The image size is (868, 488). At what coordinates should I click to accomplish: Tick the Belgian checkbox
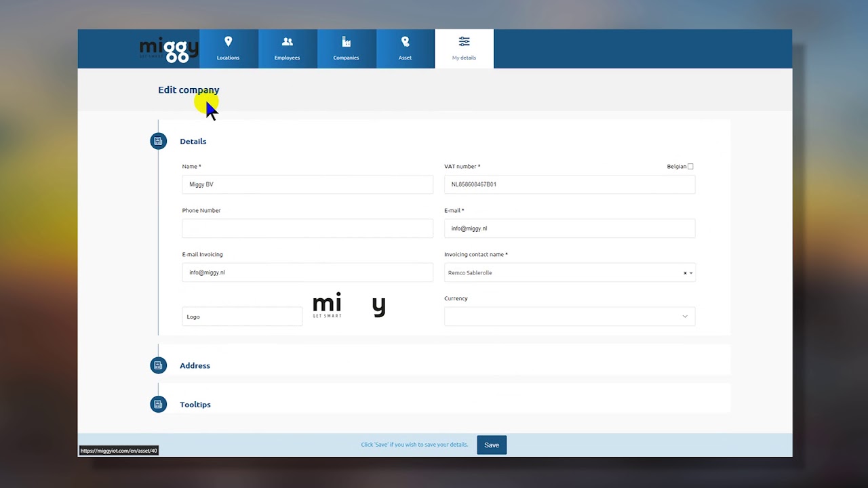click(690, 166)
